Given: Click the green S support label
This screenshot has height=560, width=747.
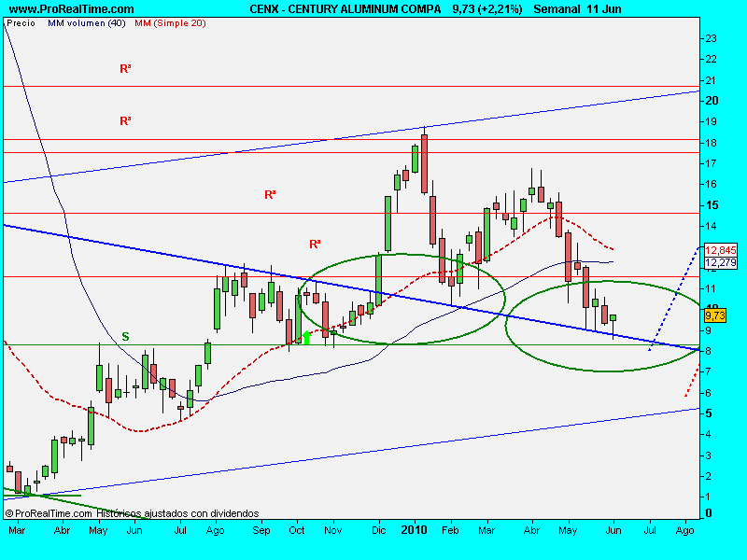Looking at the screenshot, I should click(x=125, y=337).
